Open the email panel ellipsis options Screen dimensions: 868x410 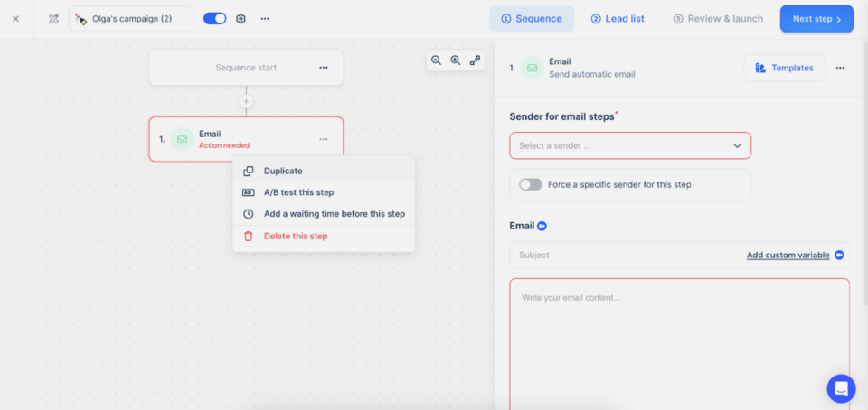840,68
